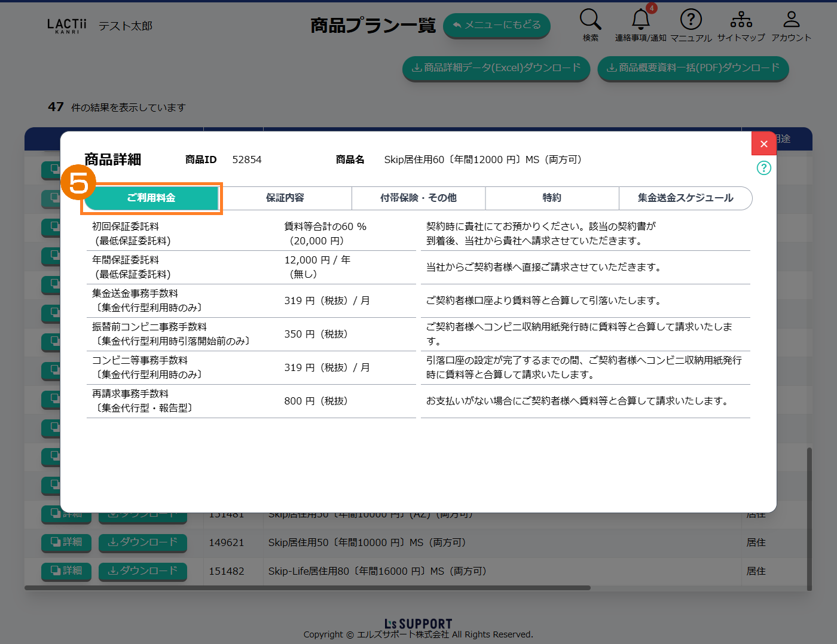Click ダウンロード for product 151482

click(x=142, y=571)
